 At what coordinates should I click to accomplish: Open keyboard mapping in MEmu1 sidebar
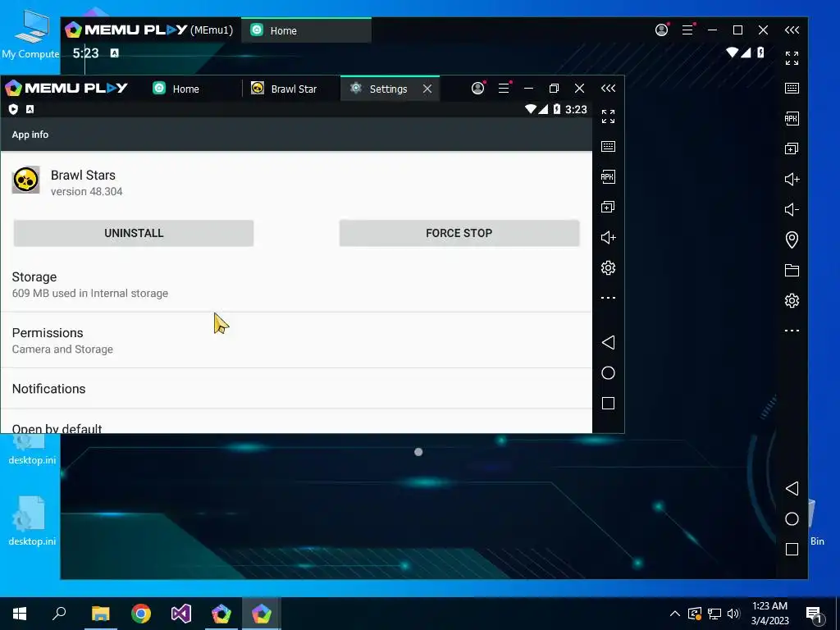792,88
